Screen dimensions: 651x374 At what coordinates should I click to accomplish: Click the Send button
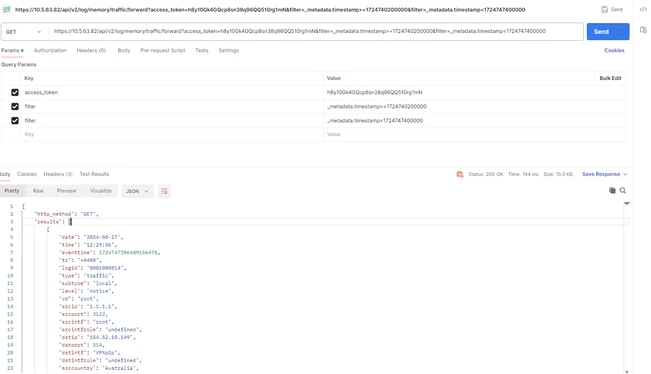click(607, 32)
